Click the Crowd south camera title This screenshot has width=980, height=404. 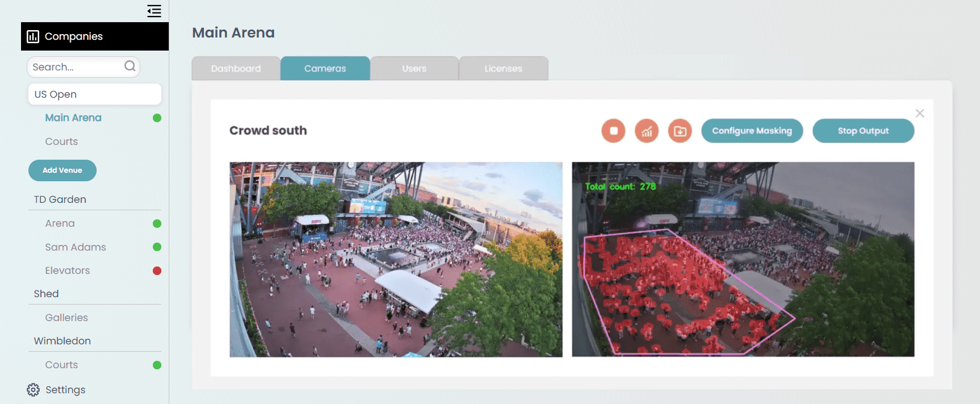pos(268,131)
